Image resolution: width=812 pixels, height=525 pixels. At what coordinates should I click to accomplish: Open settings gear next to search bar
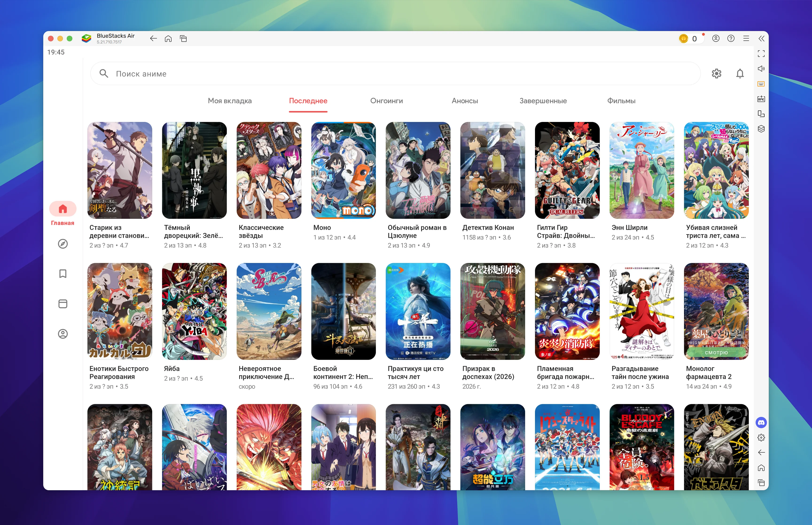[x=716, y=74]
